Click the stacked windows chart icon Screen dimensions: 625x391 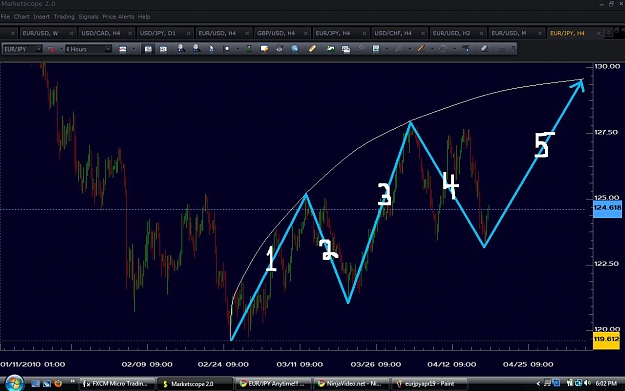[x=346, y=49]
